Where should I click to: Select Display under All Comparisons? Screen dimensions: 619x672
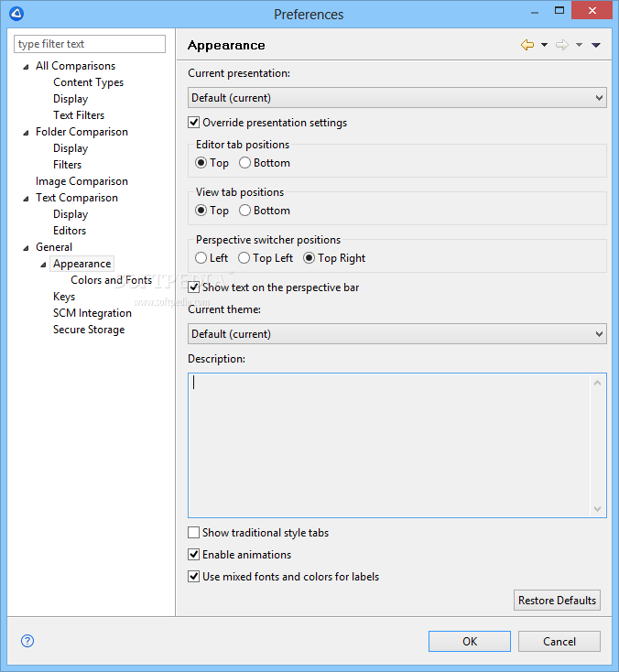point(71,99)
